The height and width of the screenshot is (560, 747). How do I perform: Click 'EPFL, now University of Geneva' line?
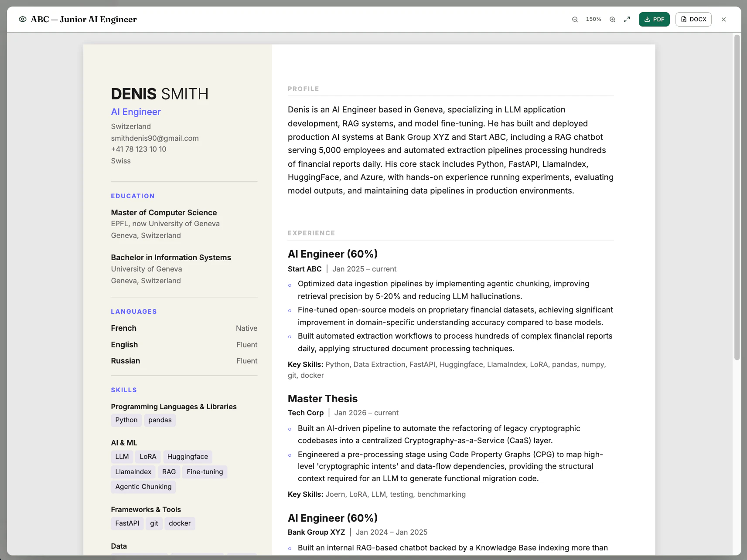click(x=165, y=224)
